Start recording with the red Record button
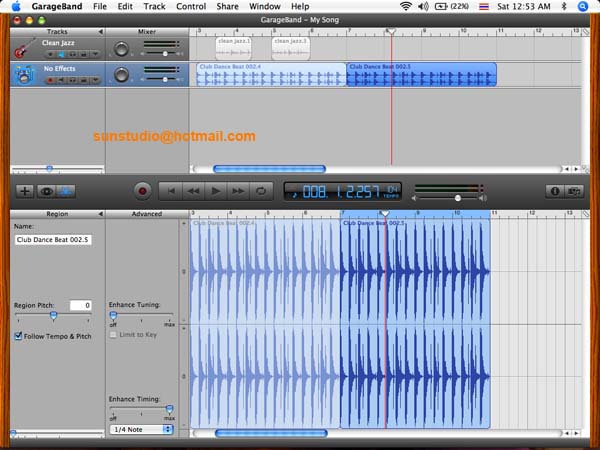The height and width of the screenshot is (450, 600). pyautogui.click(x=142, y=191)
